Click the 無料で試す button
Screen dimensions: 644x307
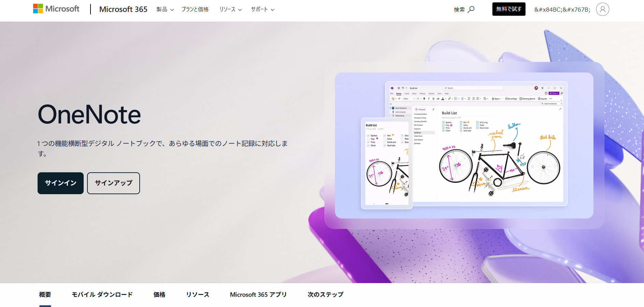click(x=509, y=9)
